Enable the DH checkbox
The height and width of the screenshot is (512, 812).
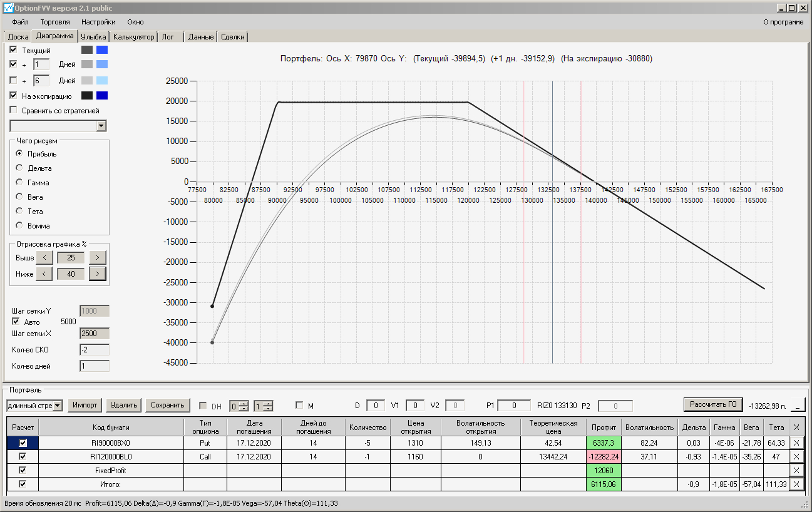tap(202, 406)
